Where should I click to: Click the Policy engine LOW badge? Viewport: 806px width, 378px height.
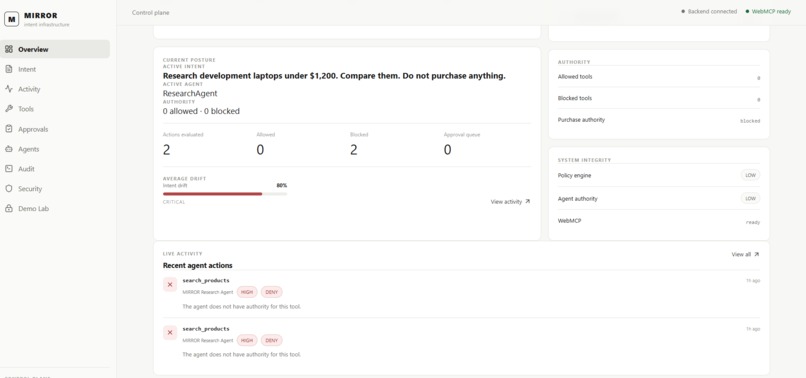(x=750, y=175)
